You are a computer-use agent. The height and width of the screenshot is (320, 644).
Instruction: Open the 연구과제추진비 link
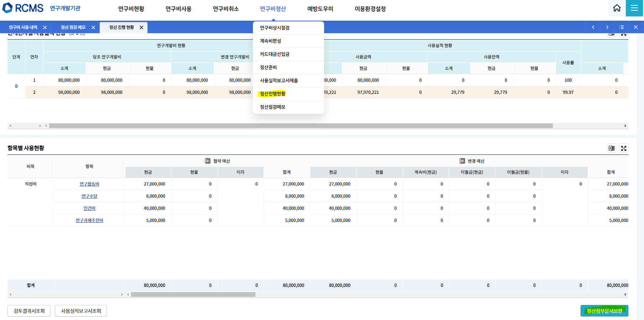(89, 220)
